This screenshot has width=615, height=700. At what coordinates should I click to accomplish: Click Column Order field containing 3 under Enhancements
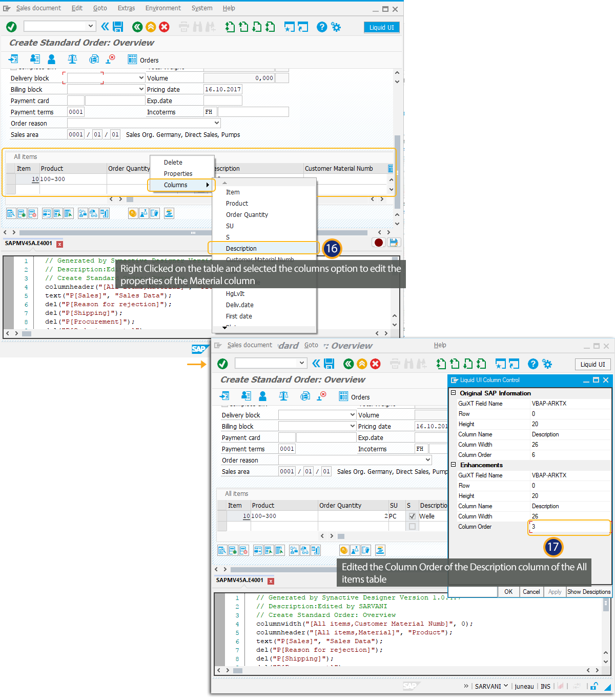coord(570,527)
